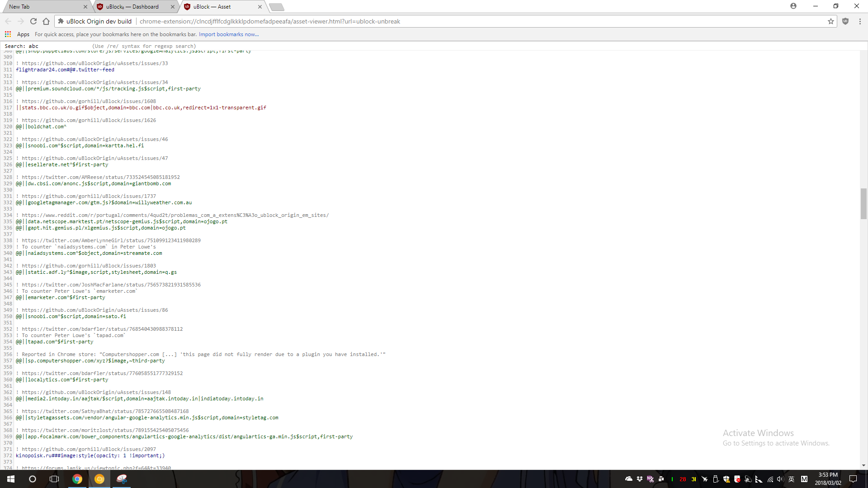This screenshot has height=488, width=868.
Task: Open the browser profile icon
Action: tap(794, 6)
